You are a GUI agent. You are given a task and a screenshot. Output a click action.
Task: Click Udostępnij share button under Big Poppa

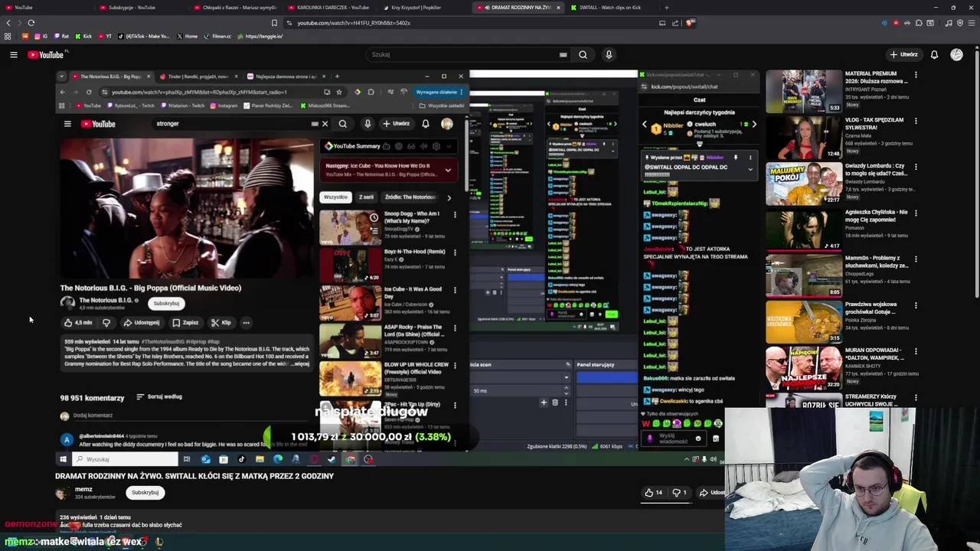(142, 322)
